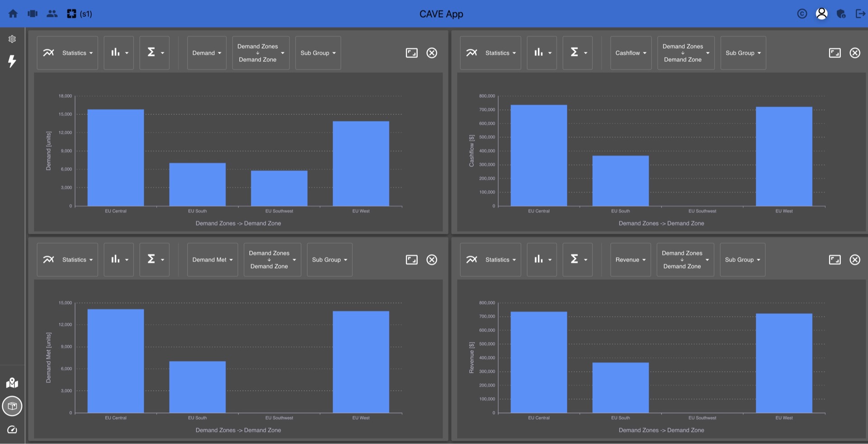Image resolution: width=868 pixels, height=444 pixels.
Task: Click the copyright icon in the top bar
Action: (x=802, y=14)
